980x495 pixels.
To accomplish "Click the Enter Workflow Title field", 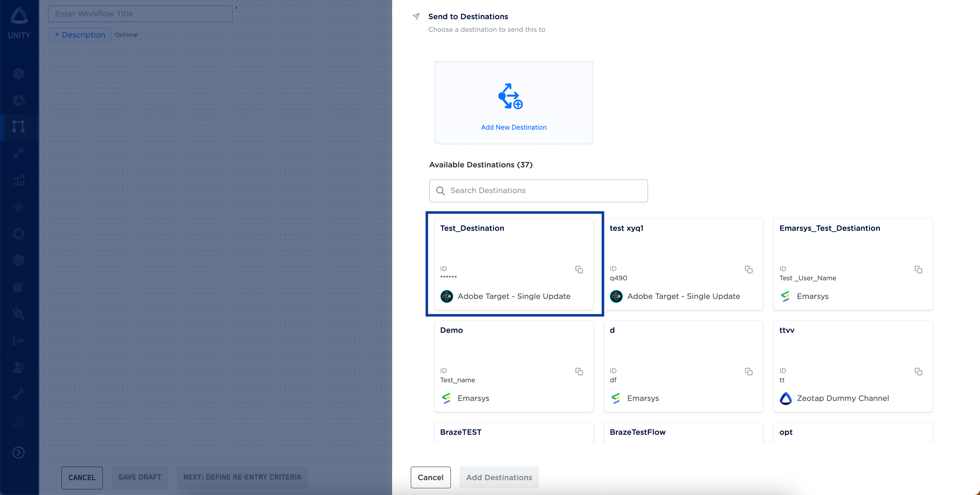I will point(140,14).
